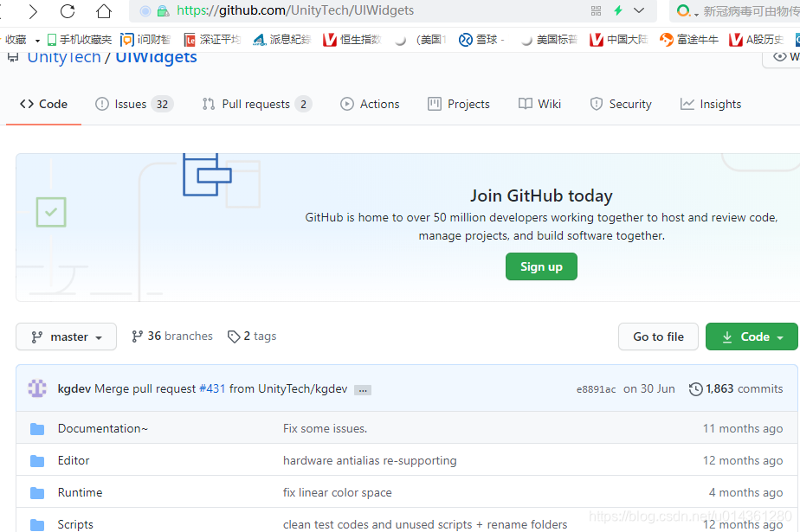Open 'fix linear color space' commit message
This screenshot has width=800, height=532.
pyautogui.click(x=338, y=493)
